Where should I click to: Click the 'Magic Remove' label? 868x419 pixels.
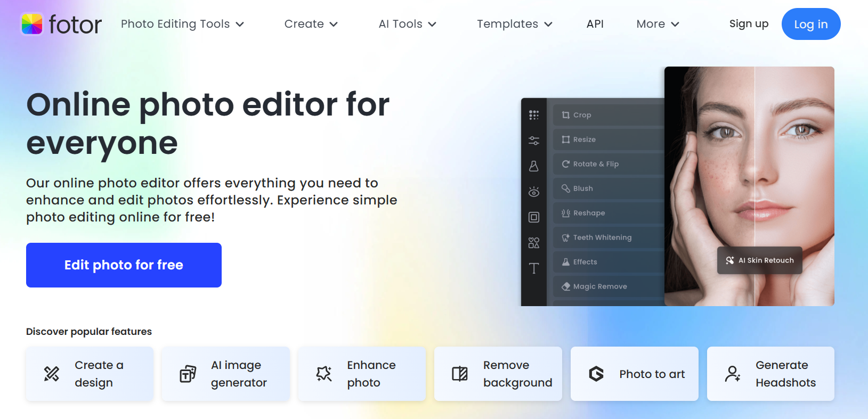pyautogui.click(x=600, y=286)
